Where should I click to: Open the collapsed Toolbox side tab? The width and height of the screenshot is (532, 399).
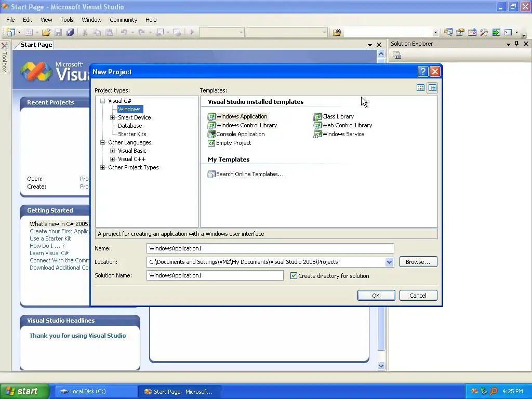(x=4, y=57)
